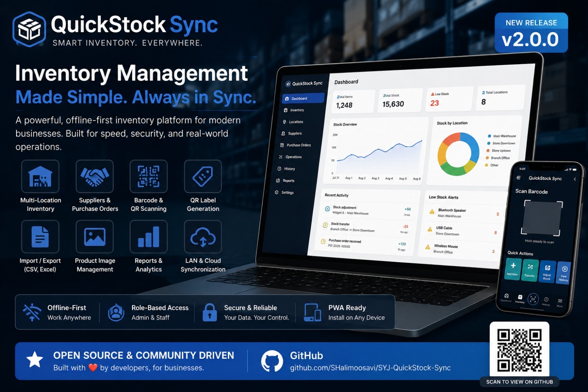Tap the View History quick action
Viewport: 588px width, 392px height.
(x=563, y=273)
